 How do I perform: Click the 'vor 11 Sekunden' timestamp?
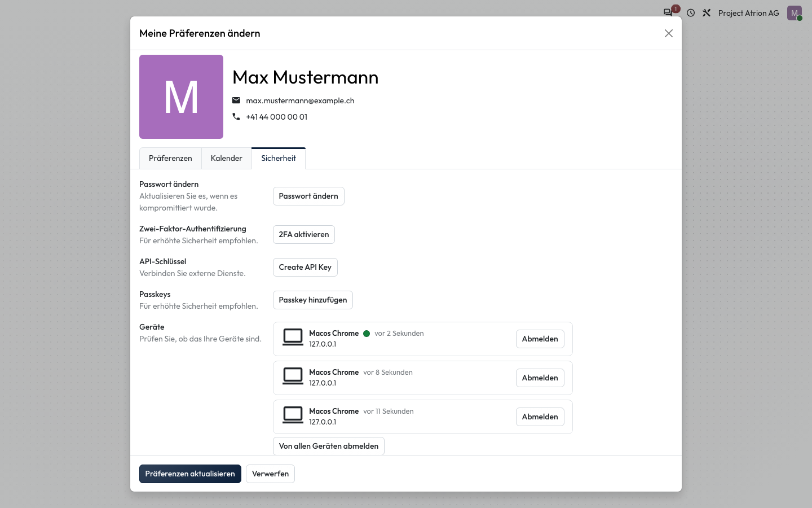[389, 411]
